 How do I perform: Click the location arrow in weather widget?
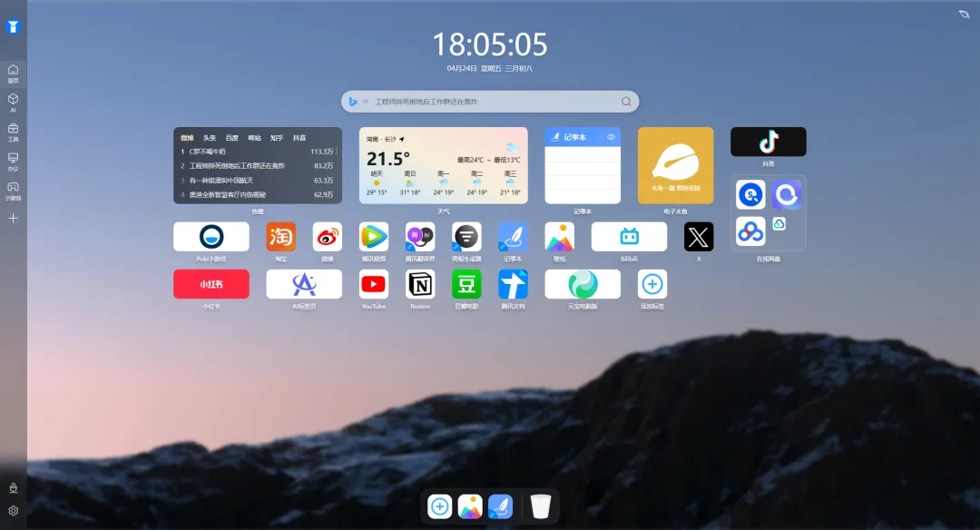(401, 140)
